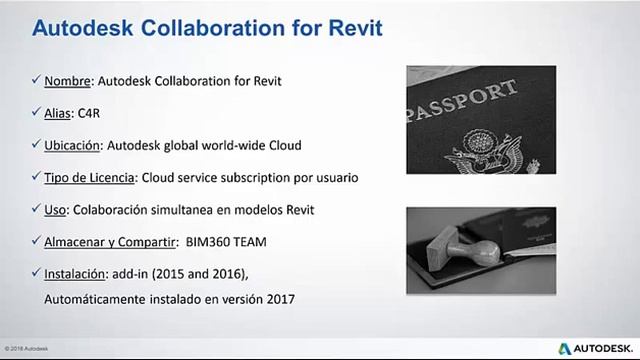The width and height of the screenshot is (640, 360).
Task: Click checkmark bullet beside Tipo de Licencia
Action: [x=36, y=176]
